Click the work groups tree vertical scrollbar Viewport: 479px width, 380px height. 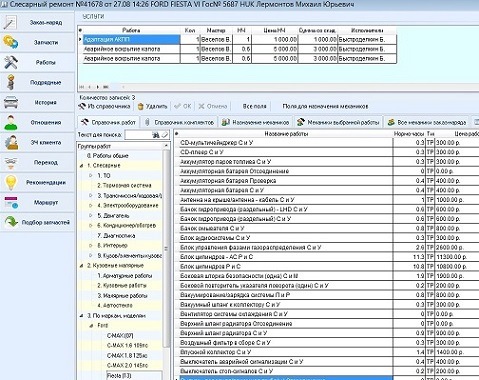(x=166, y=248)
